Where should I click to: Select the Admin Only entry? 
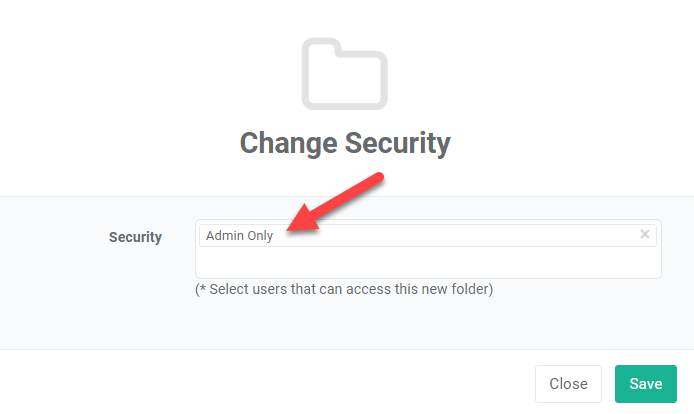pyautogui.click(x=428, y=235)
